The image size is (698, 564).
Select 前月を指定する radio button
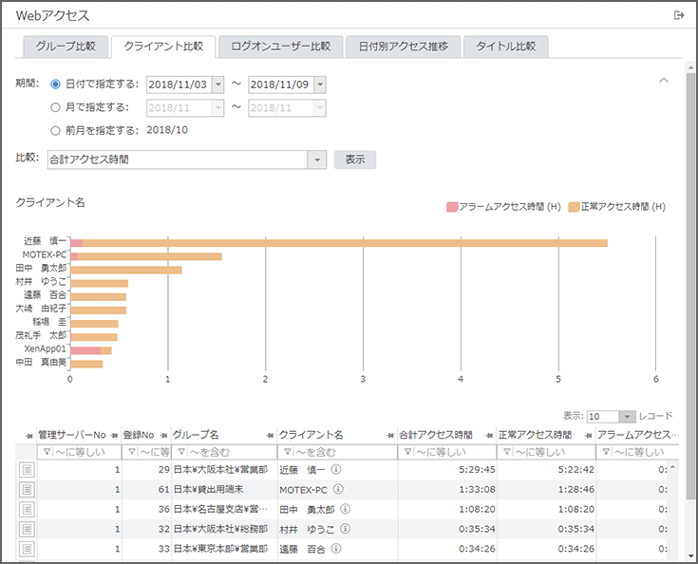pos(55,131)
